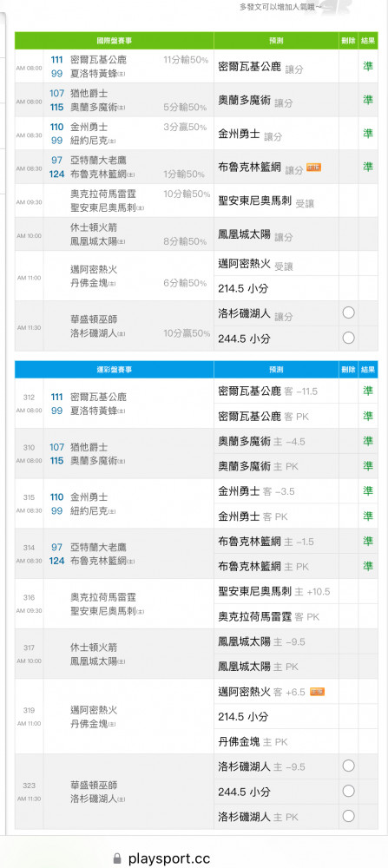Click the orange badge next to 布魯克林籃網 讓分

tap(314, 168)
